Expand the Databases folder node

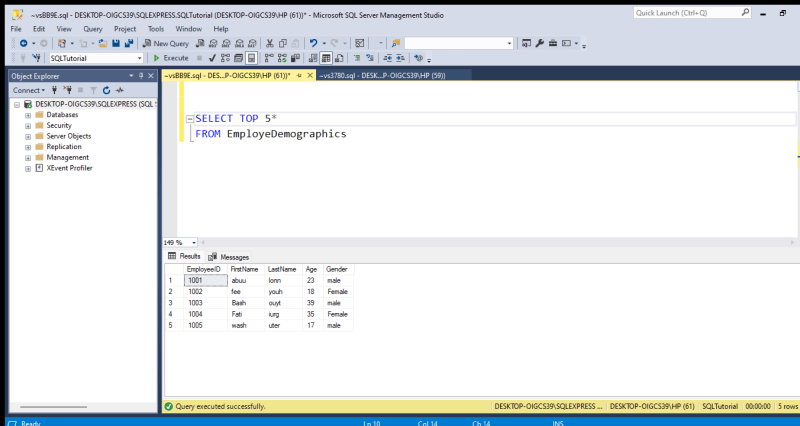(x=28, y=115)
